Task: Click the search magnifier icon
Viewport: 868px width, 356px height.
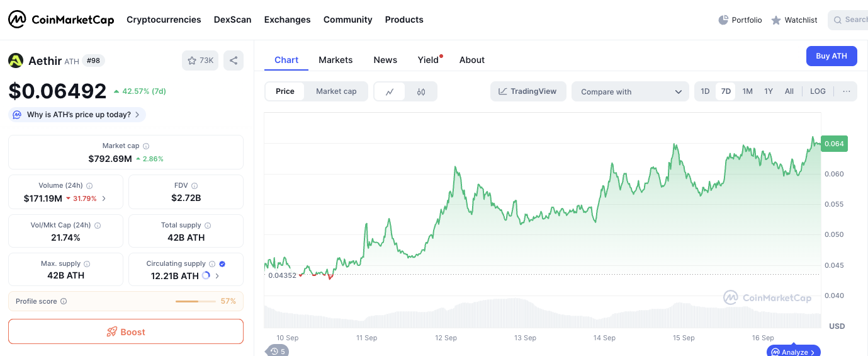Action: coord(838,20)
